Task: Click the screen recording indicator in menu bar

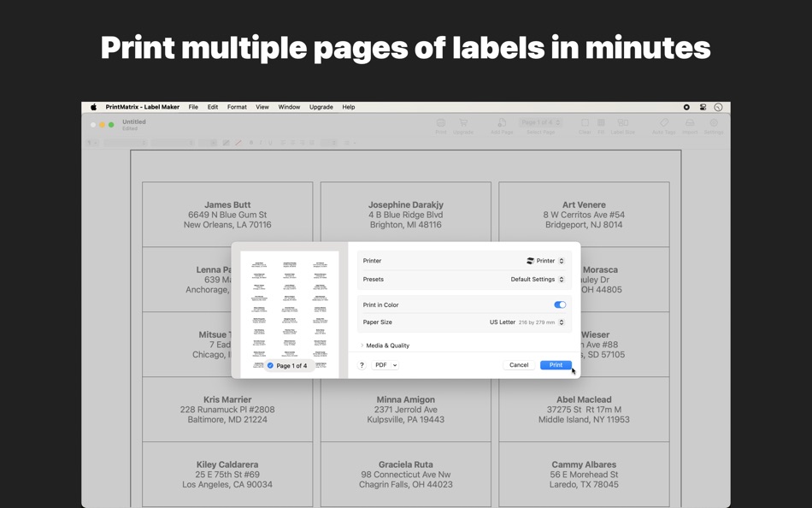Action: pyautogui.click(x=686, y=107)
